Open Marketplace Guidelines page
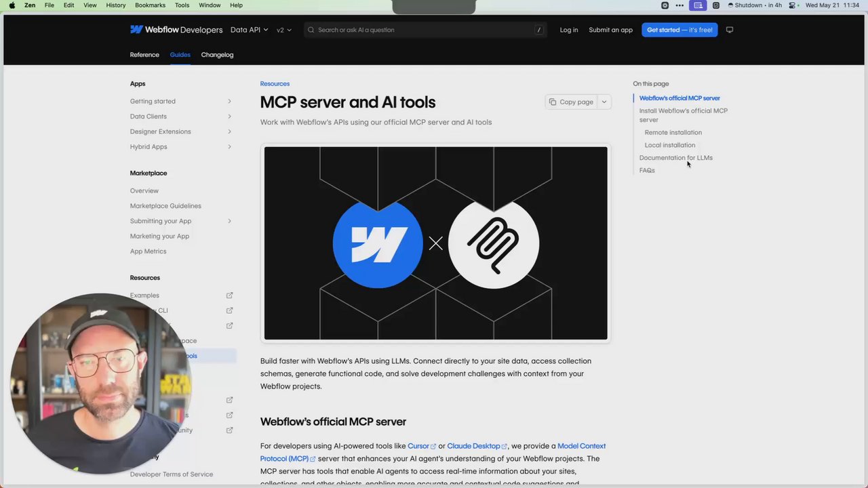Viewport: 868px width, 488px height. pyautogui.click(x=165, y=206)
